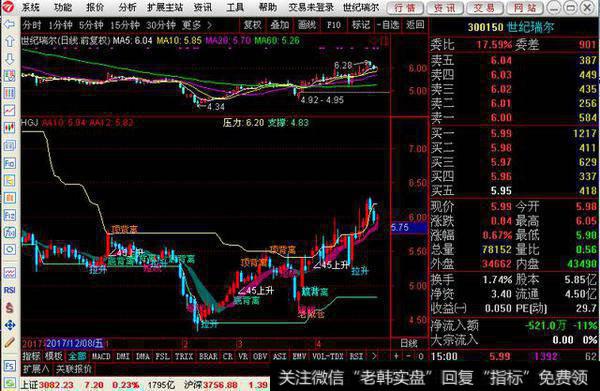The width and height of the screenshot is (600, 391).
Task: Click the Fiz sidebar icon
Action: (9, 215)
